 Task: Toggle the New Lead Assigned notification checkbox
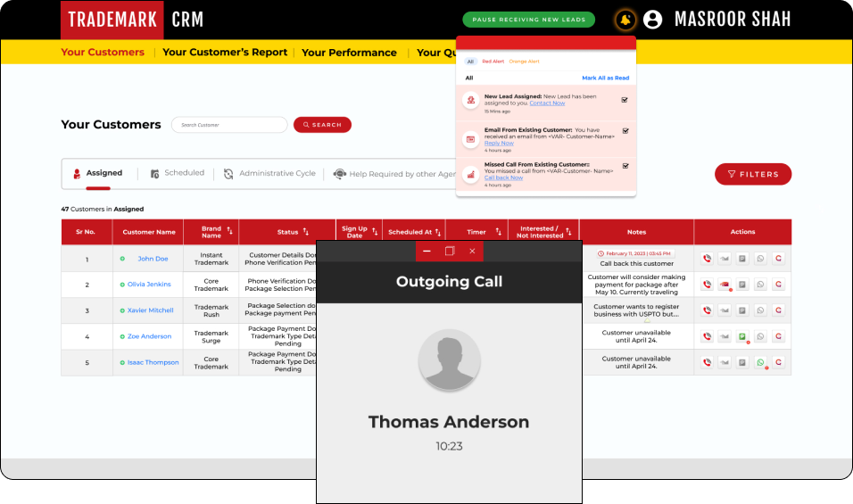click(x=625, y=99)
